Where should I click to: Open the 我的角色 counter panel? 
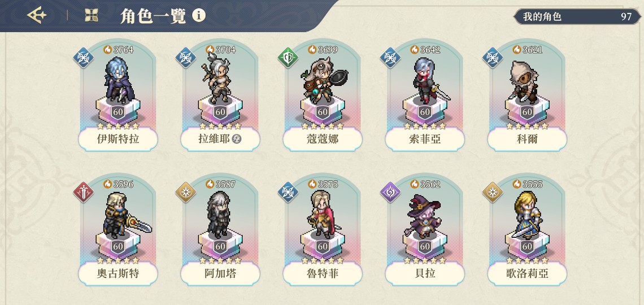pos(577,17)
